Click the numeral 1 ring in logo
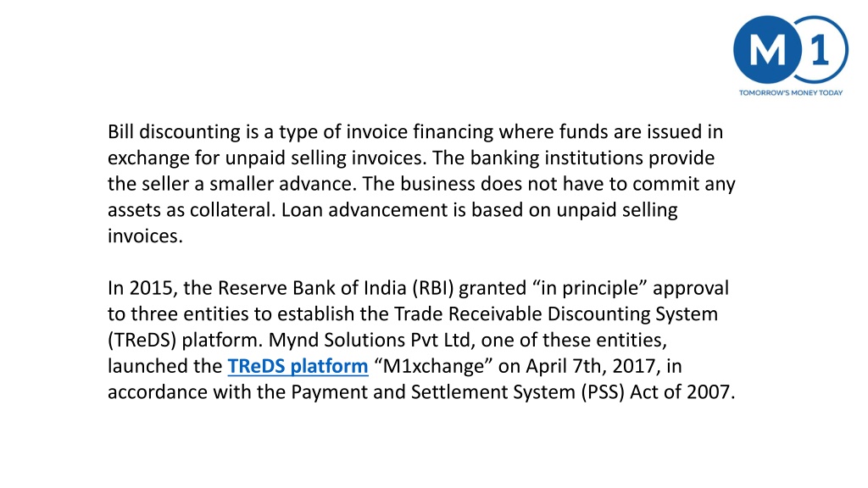This screenshot has width=868, height=488. (822, 50)
